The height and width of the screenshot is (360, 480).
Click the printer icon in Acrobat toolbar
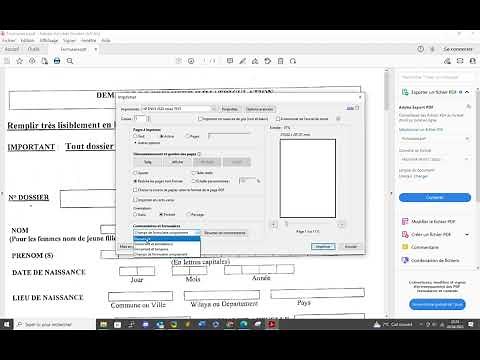[57, 61]
